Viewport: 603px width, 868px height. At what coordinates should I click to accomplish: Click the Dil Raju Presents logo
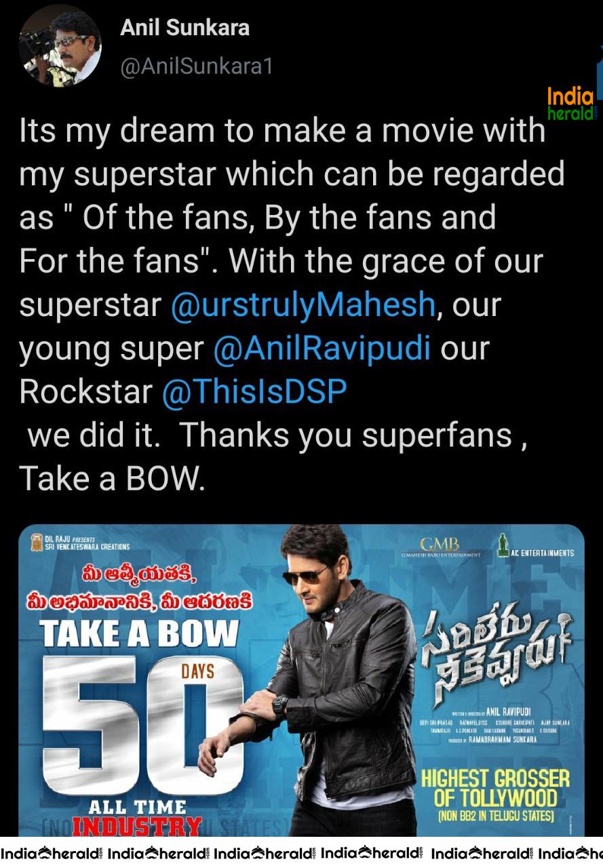click(x=80, y=542)
